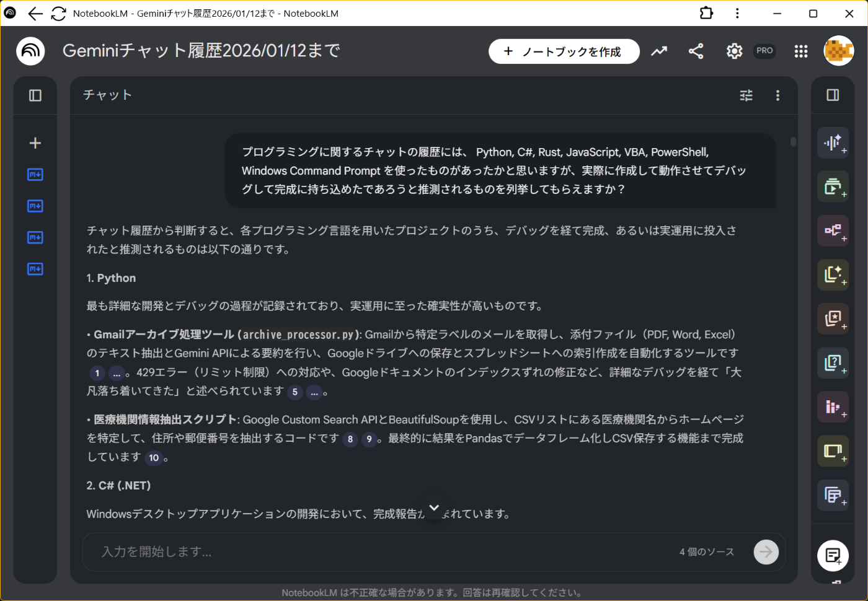Open the account avatar menu
The height and width of the screenshot is (601, 868).
pos(838,51)
